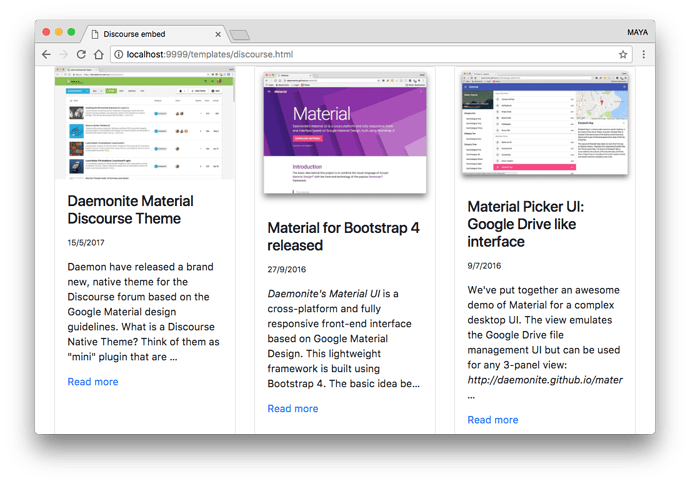Open the Material for Bootstrap 4 released title
The width and height of the screenshot is (690, 484).
point(343,236)
